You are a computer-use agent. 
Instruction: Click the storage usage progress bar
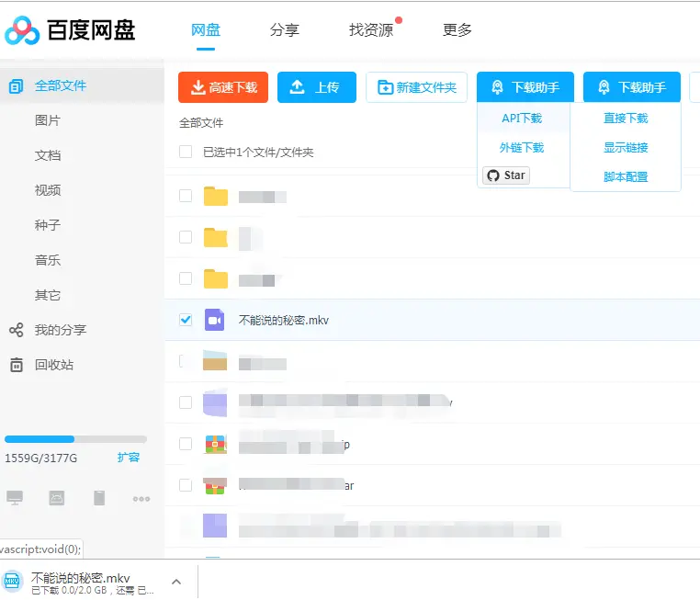75,439
